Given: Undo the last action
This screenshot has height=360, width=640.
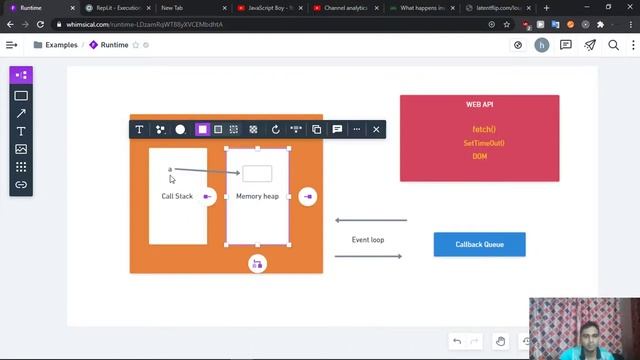Looking at the screenshot, I should pyautogui.click(x=457, y=341).
